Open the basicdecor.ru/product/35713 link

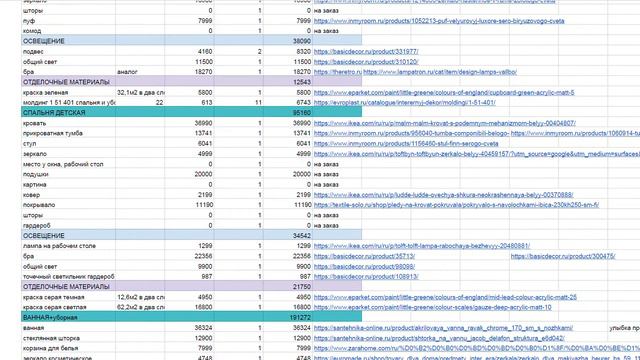(364, 256)
